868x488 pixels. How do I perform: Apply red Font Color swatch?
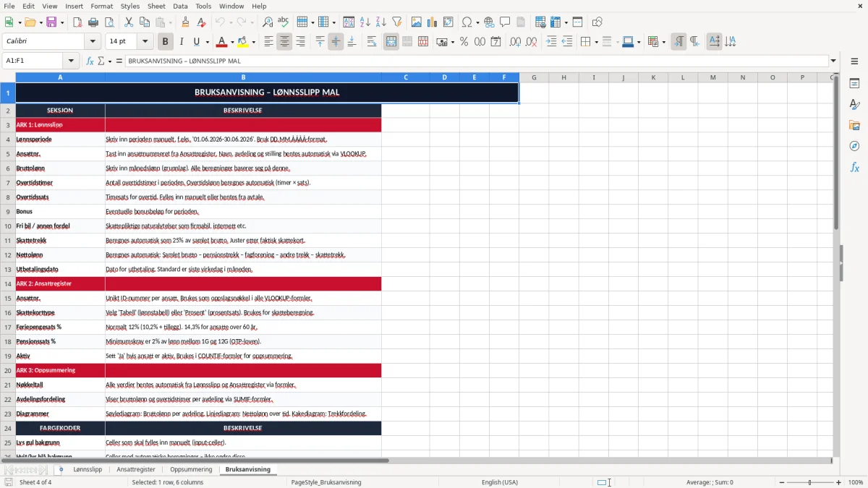click(222, 42)
